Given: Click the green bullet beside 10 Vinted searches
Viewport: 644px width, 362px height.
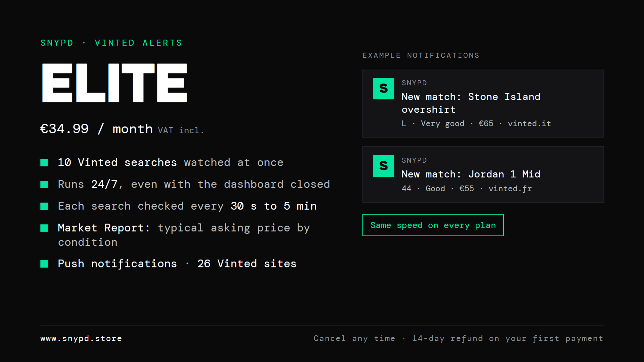Looking at the screenshot, I should point(44,163).
